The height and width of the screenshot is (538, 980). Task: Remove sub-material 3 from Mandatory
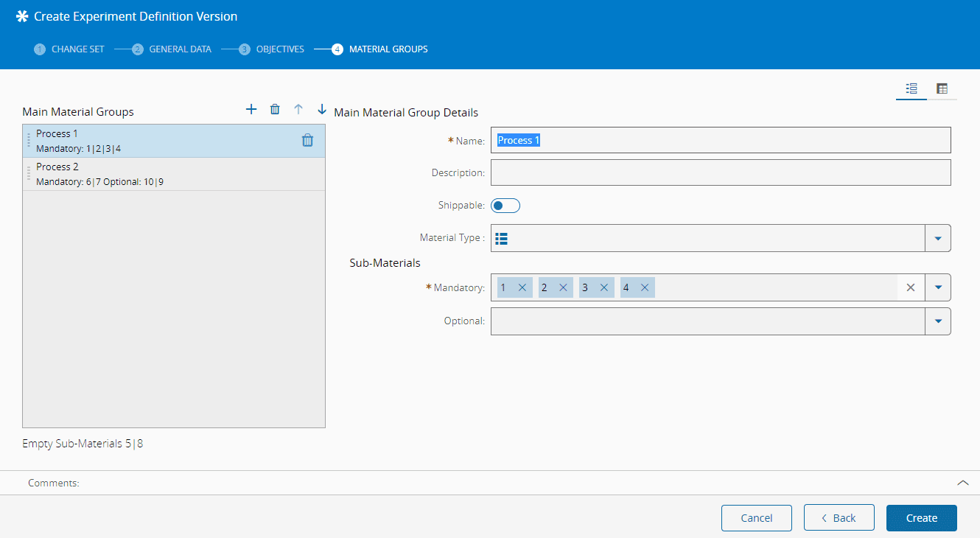pos(604,287)
